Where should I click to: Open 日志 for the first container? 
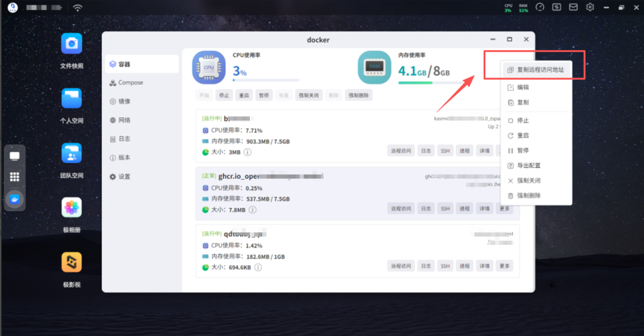coord(426,151)
